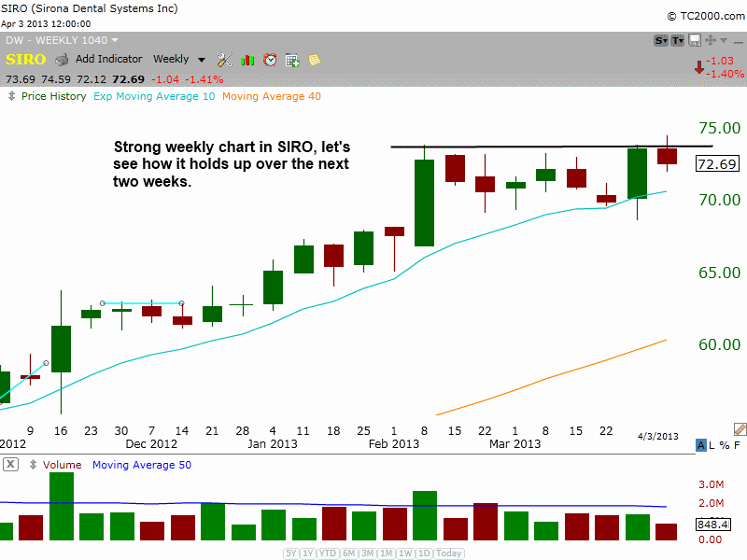Select the 5Y time range button

(291, 553)
